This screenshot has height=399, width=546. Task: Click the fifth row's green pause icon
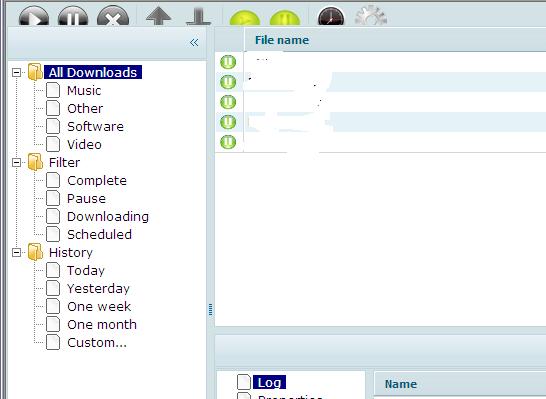228,142
